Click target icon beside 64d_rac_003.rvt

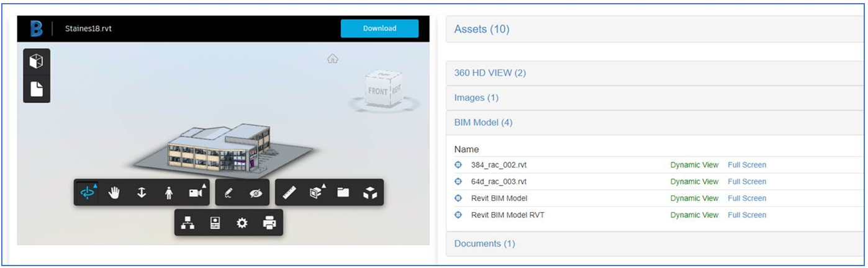pos(459,182)
